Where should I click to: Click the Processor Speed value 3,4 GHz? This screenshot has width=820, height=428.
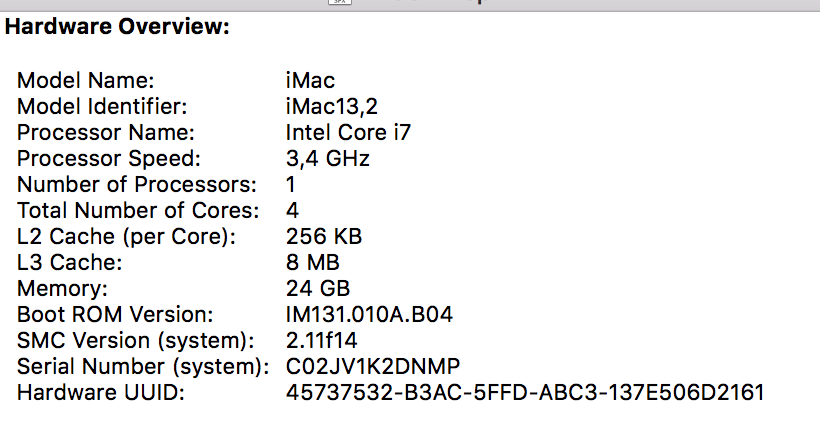[328, 159]
